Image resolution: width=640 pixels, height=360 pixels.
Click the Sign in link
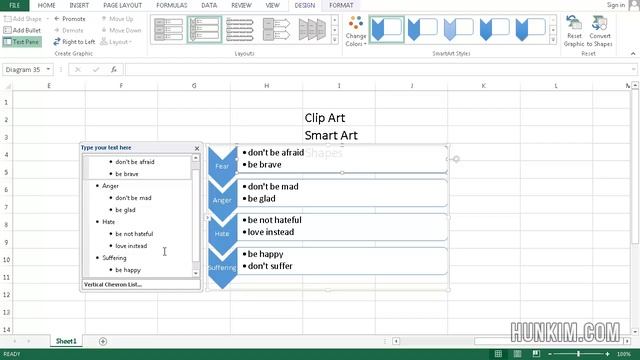pos(616,5)
